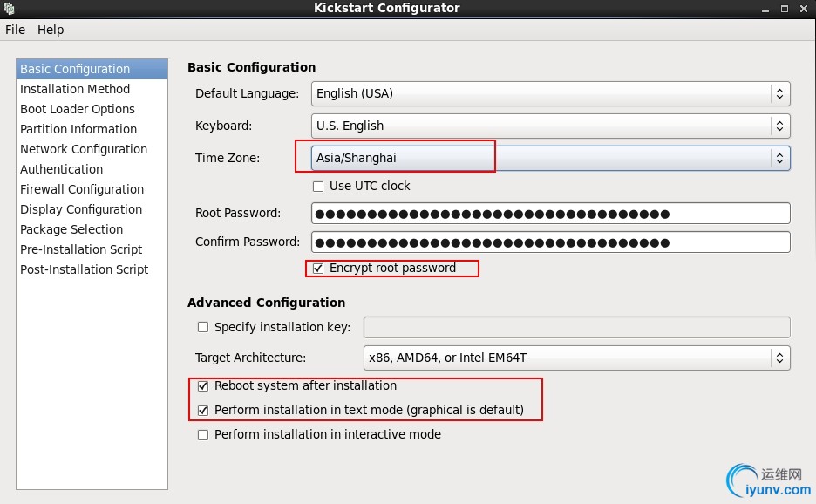Click the window icon in the title bar

(x=9, y=9)
